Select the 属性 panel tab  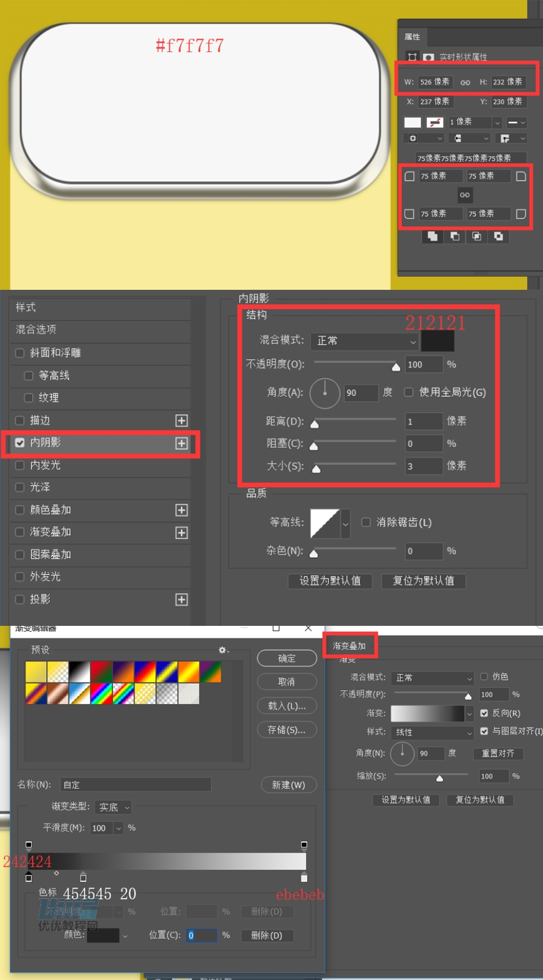click(413, 37)
